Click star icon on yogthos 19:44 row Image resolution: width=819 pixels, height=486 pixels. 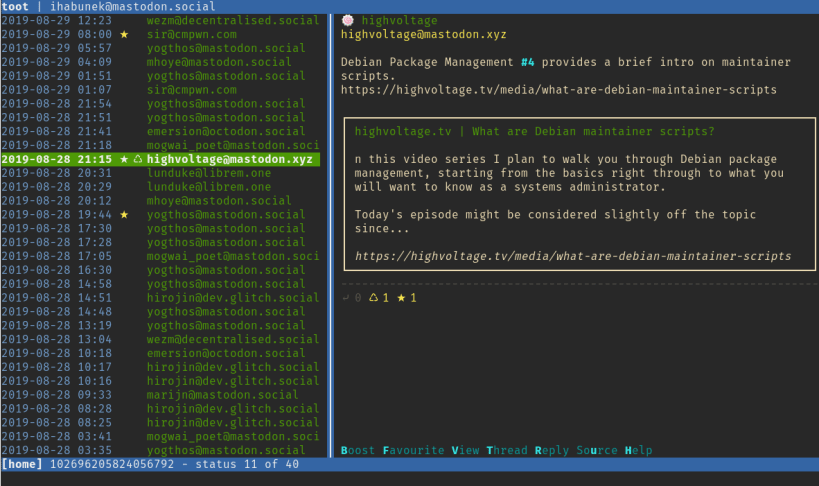[124, 215]
